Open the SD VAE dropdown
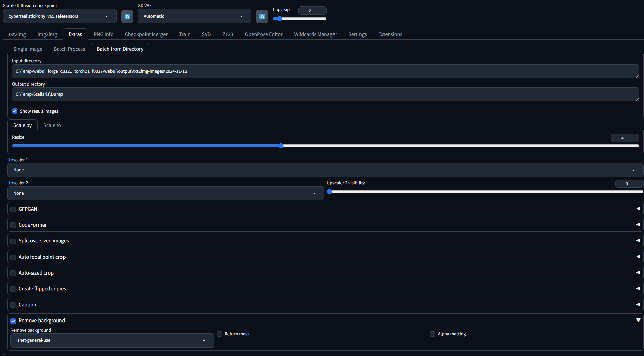 (x=194, y=16)
